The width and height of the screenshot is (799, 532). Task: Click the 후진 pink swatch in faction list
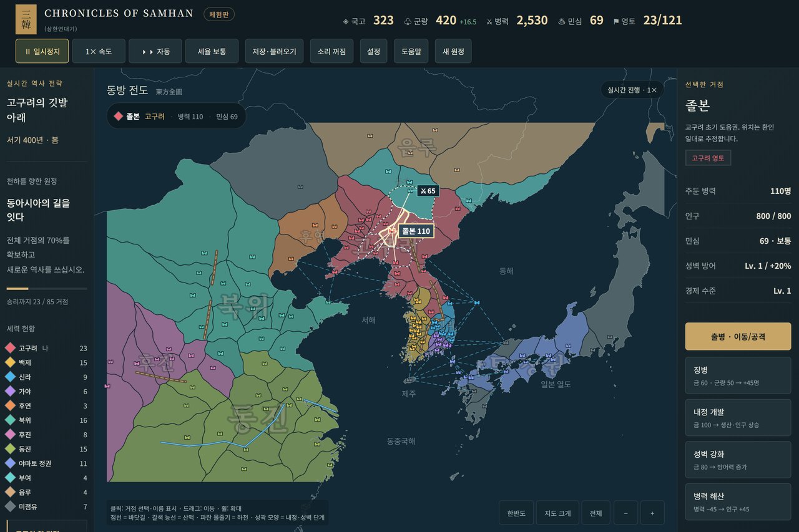10,435
